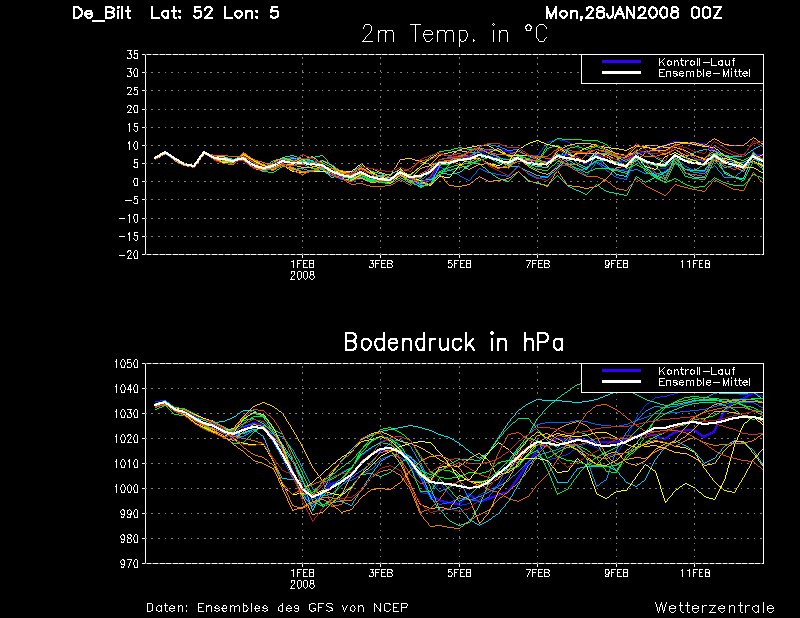Click the 'Bodendruck in hPa' chart title

(453, 342)
